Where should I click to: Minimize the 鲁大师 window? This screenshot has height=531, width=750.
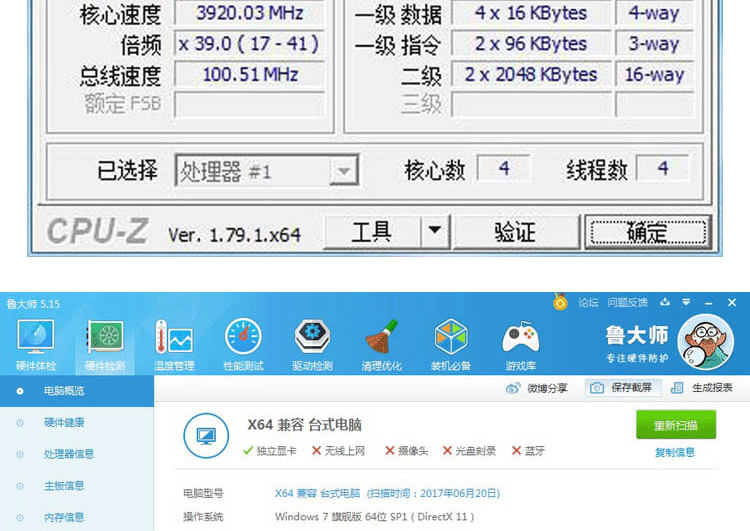[709, 303]
